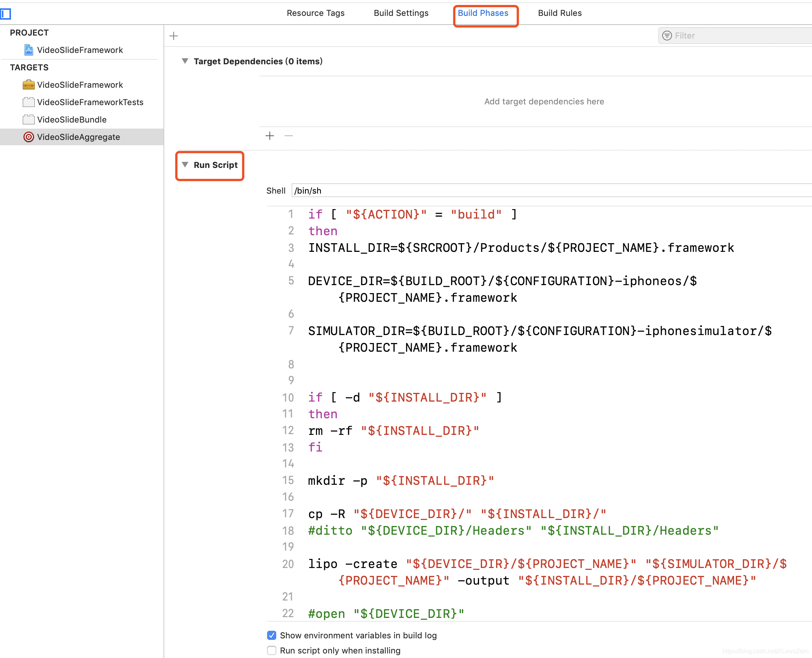Select the VideoSlideBundle target icon
Viewport: 812px width, 658px height.
tap(28, 119)
